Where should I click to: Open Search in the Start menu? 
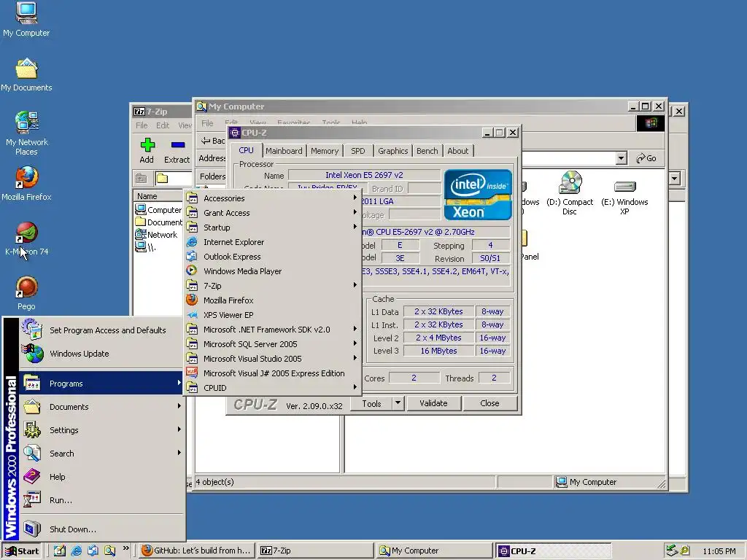[102, 454]
